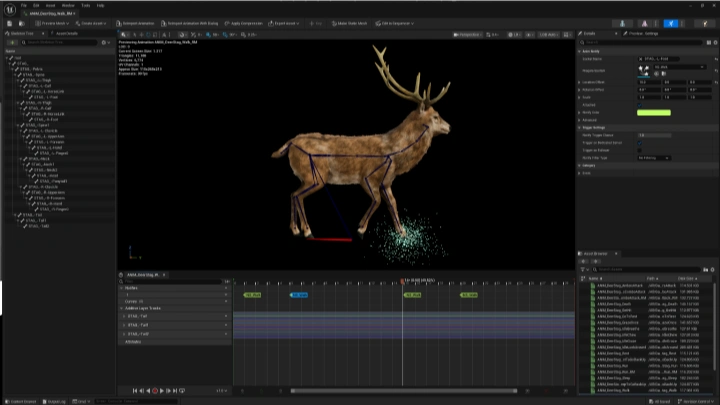Jump to start of animation

coord(135,391)
